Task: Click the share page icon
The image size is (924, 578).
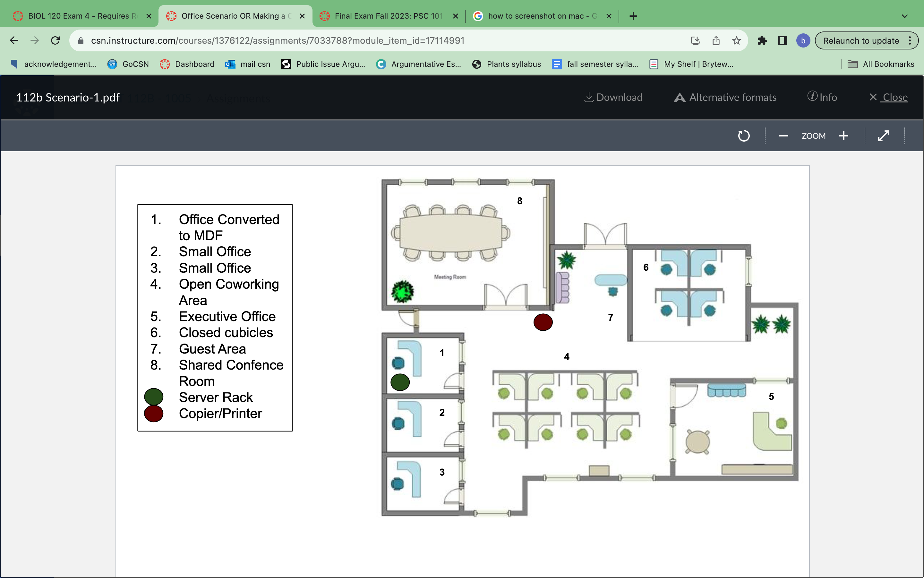Action: [x=716, y=40]
